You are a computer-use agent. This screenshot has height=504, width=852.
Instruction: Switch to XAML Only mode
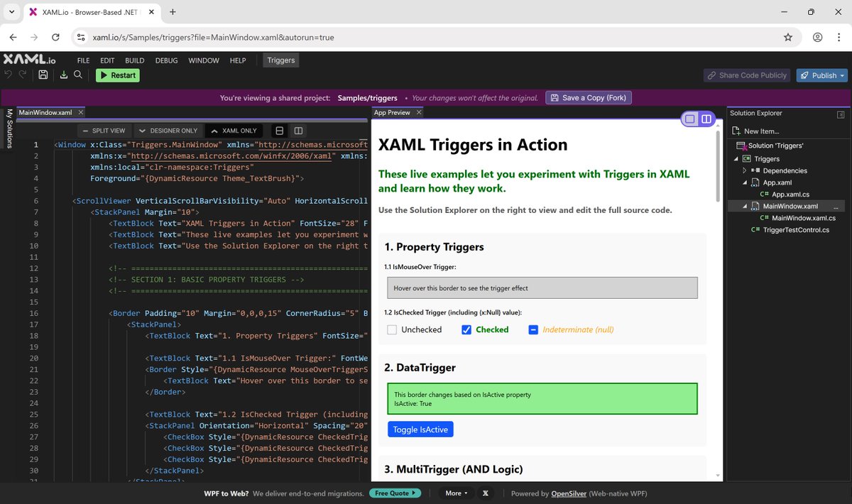click(234, 131)
